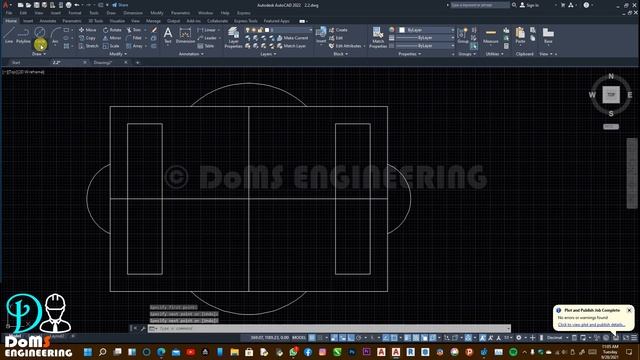Click to view plot and publish details link
Viewport: 640px width, 360px height.
point(591,324)
